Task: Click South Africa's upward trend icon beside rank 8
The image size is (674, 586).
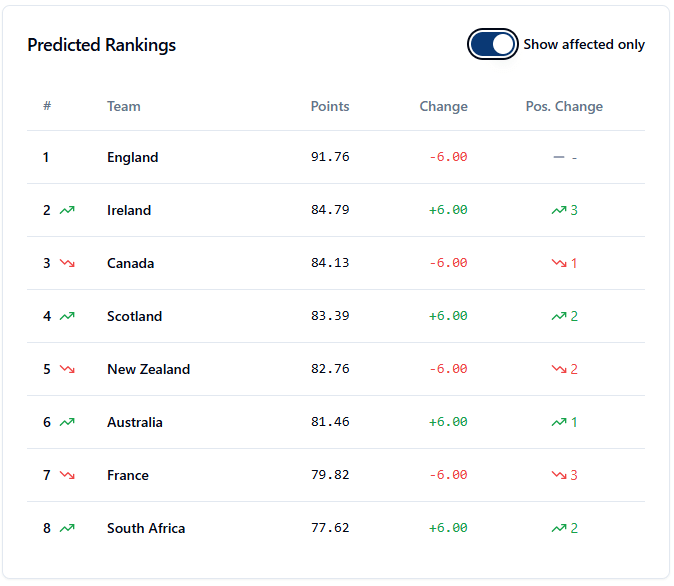Action: [x=67, y=528]
